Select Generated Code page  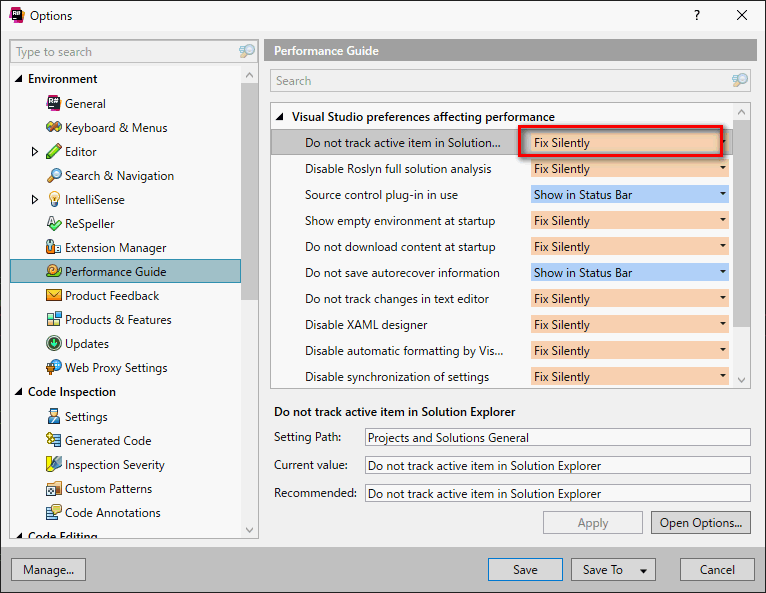click(108, 440)
